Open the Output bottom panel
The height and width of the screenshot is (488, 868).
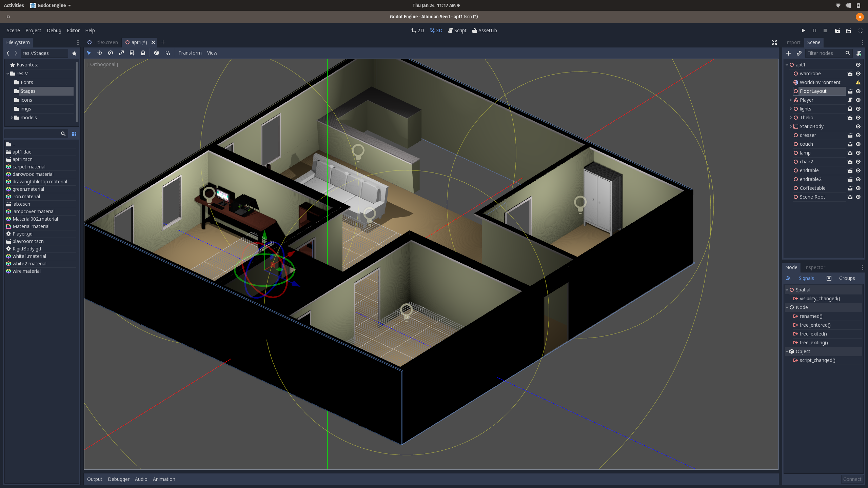click(94, 479)
